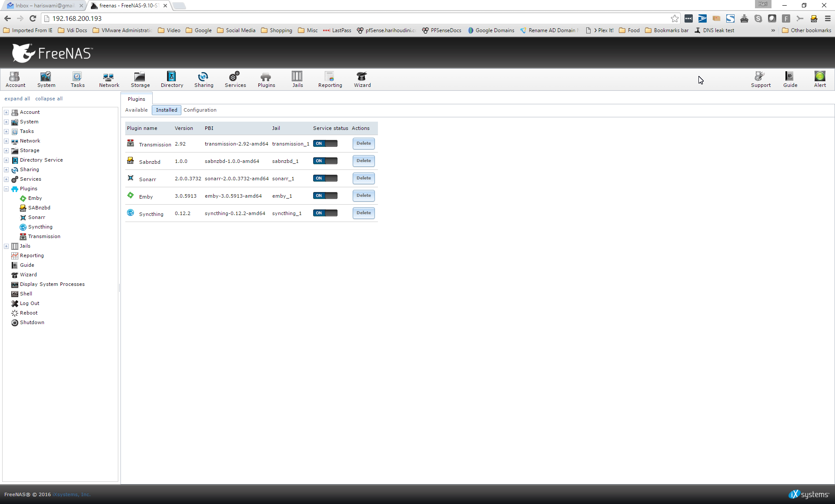Expand the Account tree node
The height and width of the screenshot is (504, 835).
7,112
